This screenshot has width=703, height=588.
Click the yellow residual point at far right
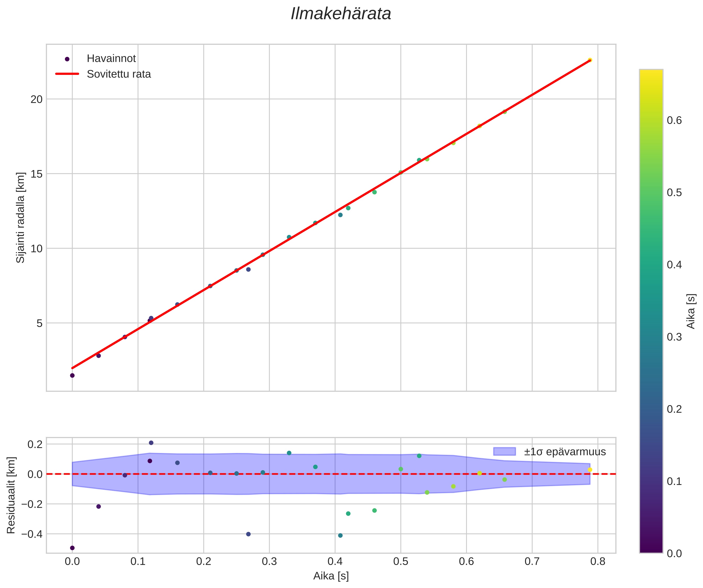(590, 470)
